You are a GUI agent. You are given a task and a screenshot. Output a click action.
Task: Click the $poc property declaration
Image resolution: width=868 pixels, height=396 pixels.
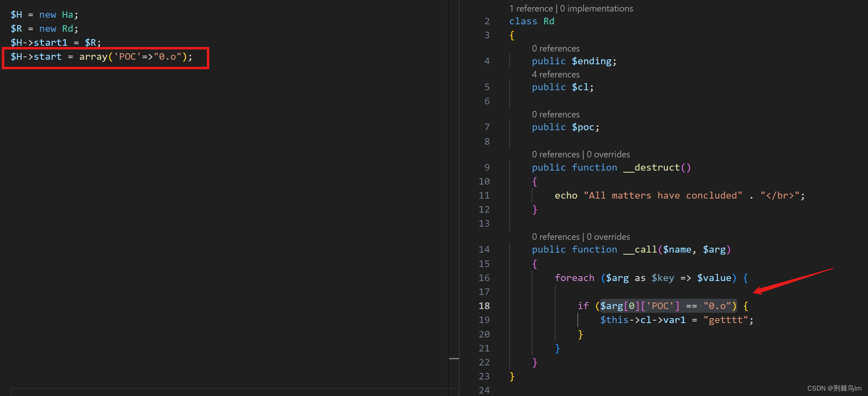565,127
